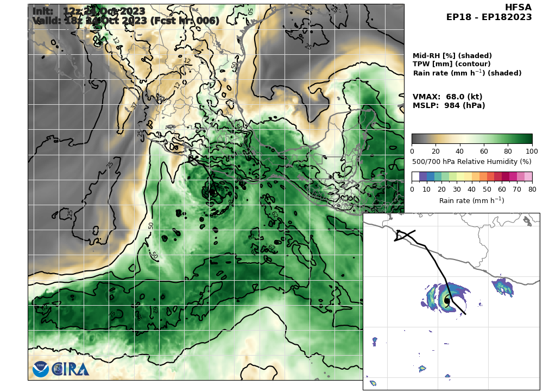
Task: Click the CIRA logo text
Action: click(x=71, y=369)
